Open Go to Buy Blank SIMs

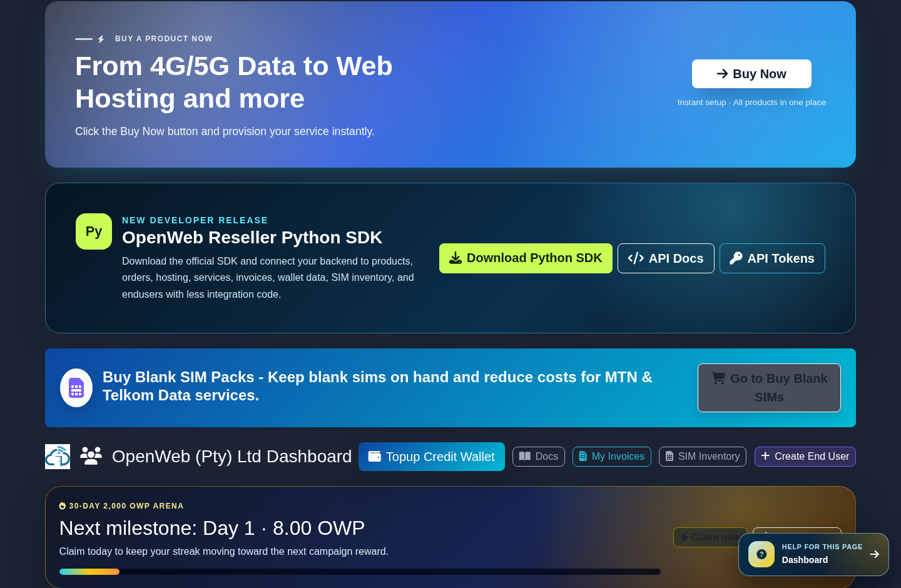tap(769, 388)
